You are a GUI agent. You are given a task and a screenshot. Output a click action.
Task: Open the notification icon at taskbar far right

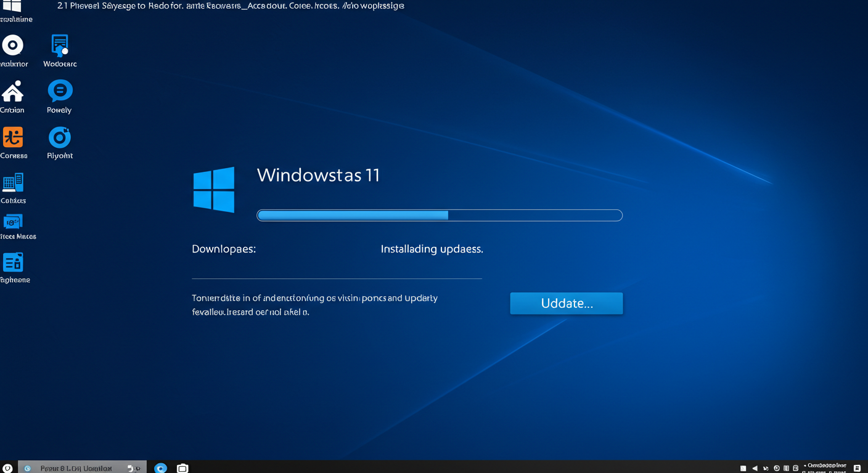click(858, 468)
